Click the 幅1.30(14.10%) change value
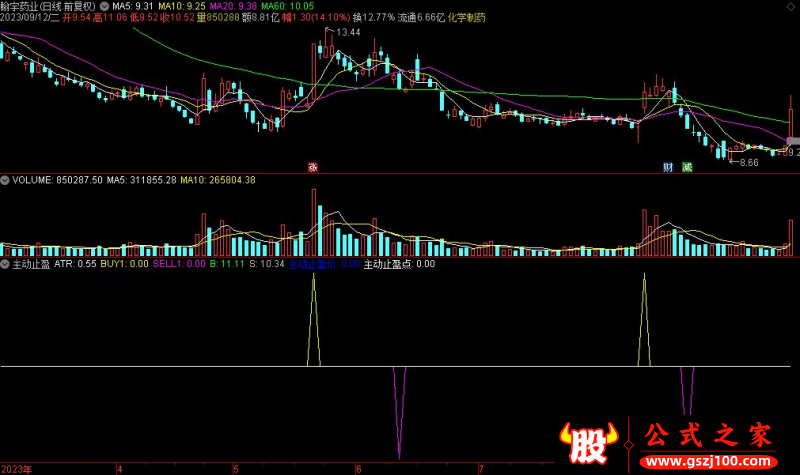Image resolution: width=800 pixels, height=475 pixels. pos(316,17)
